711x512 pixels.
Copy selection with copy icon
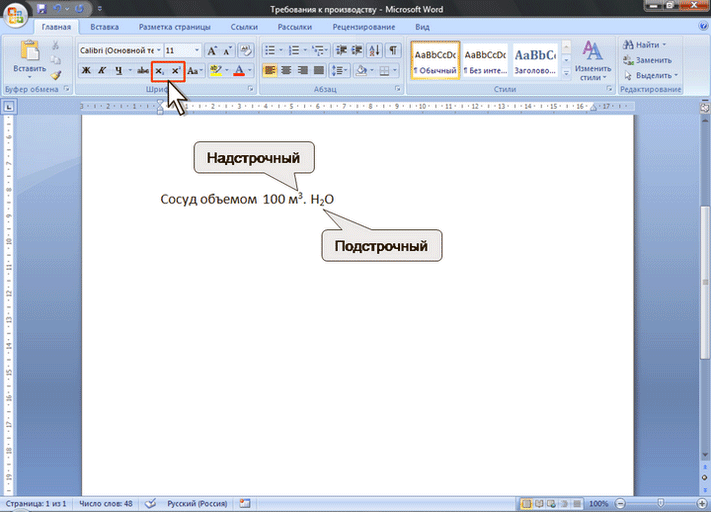coord(55,60)
